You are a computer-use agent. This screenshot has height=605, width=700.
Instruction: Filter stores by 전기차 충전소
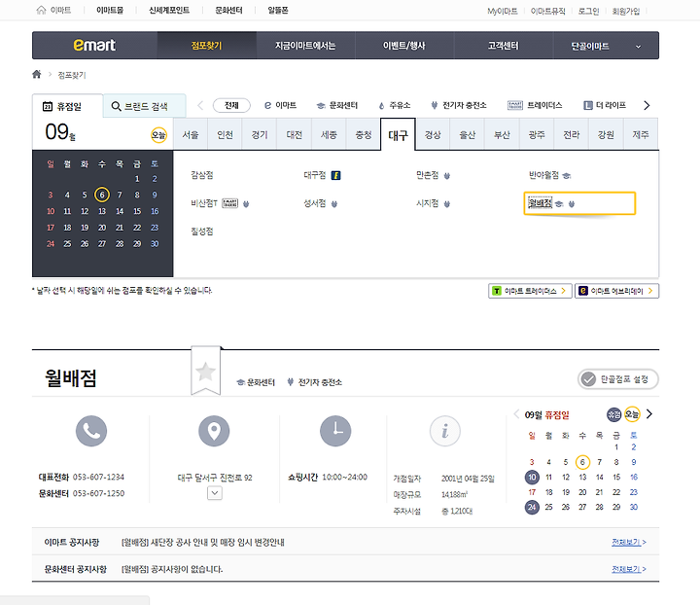[x=459, y=105]
